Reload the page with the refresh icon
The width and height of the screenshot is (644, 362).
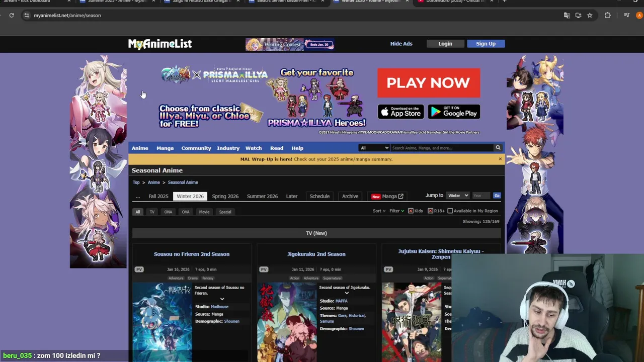coord(12,15)
